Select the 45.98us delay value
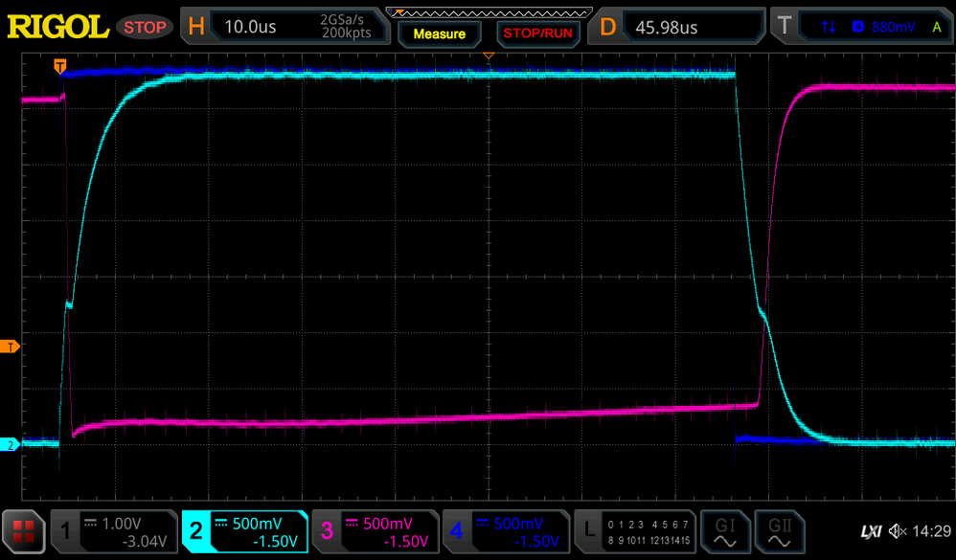 pos(667,28)
